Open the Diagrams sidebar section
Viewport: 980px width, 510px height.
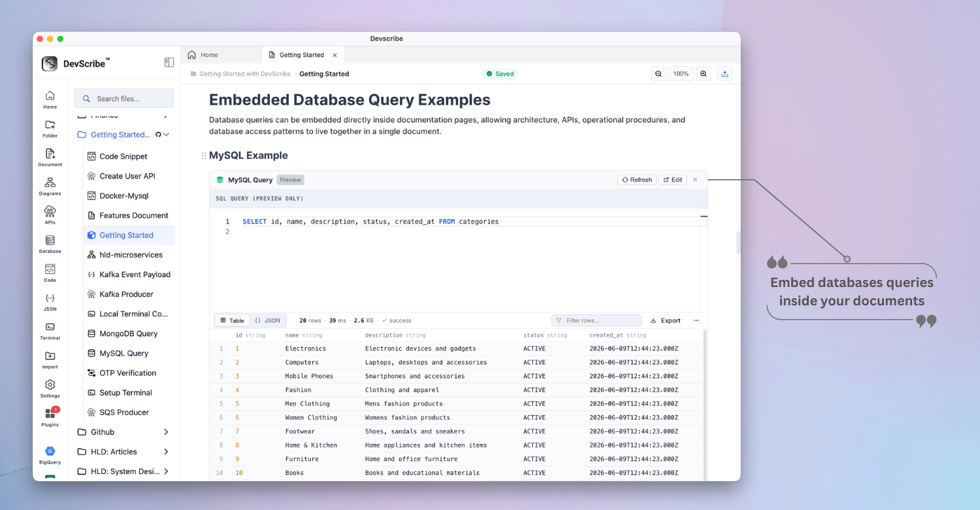point(50,186)
